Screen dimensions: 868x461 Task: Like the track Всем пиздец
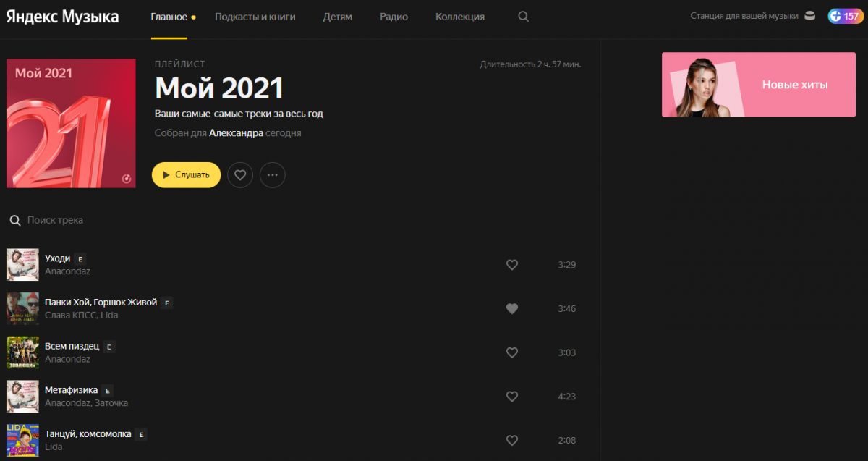point(512,352)
